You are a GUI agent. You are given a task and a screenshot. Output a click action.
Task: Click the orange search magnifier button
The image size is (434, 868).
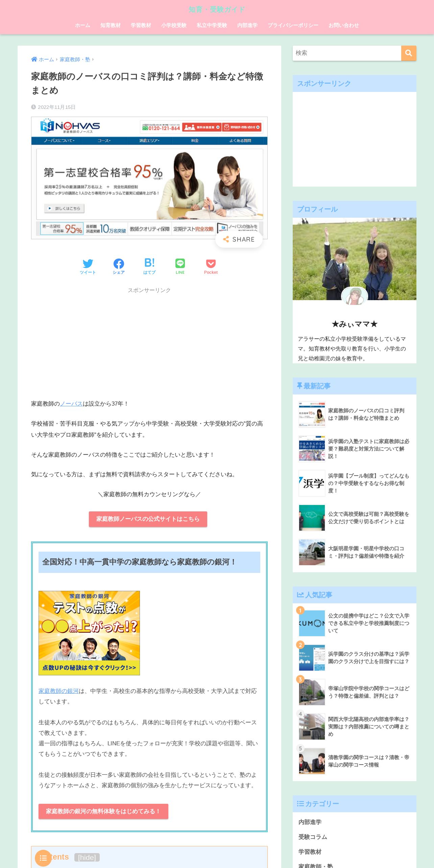point(409,53)
